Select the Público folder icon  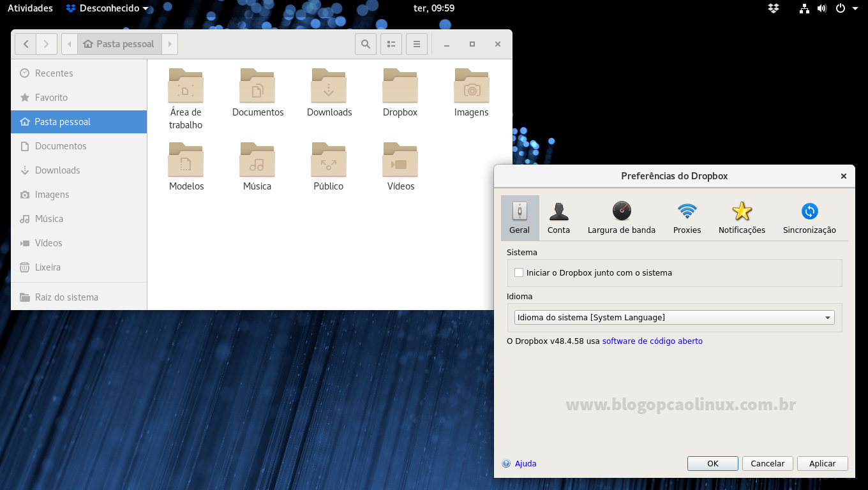[x=329, y=160]
